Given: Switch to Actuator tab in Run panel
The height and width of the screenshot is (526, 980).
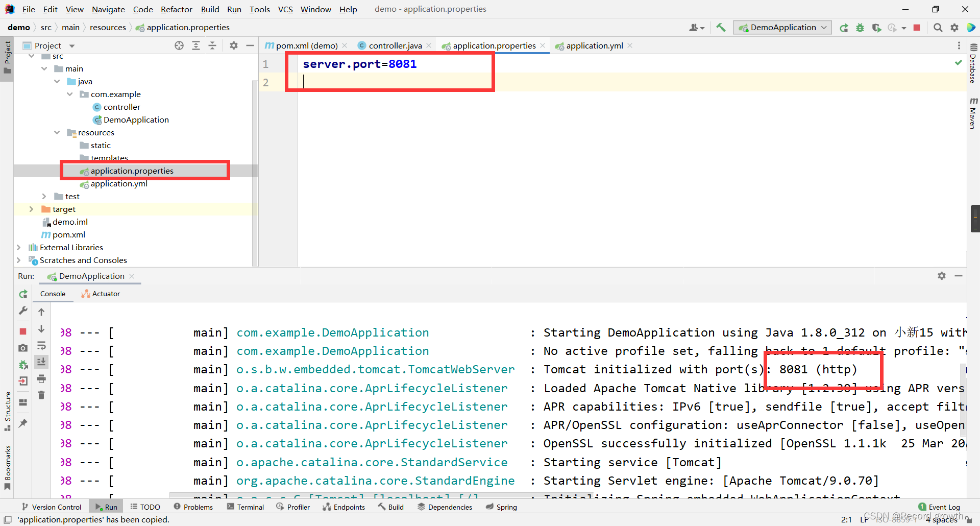Looking at the screenshot, I should pos(101,294).
